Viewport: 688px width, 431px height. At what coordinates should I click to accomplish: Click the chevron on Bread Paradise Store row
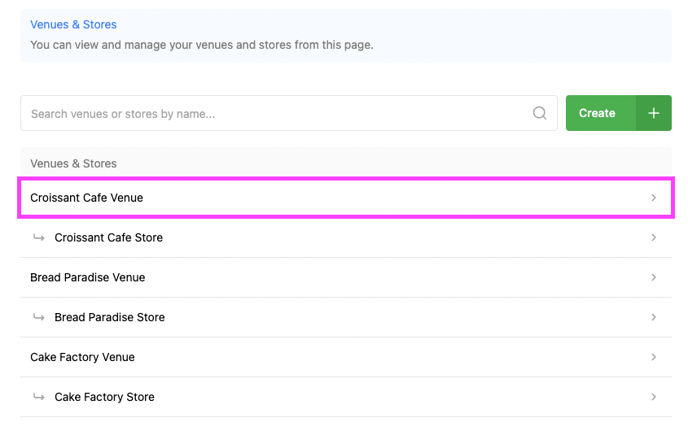[654, 317]
